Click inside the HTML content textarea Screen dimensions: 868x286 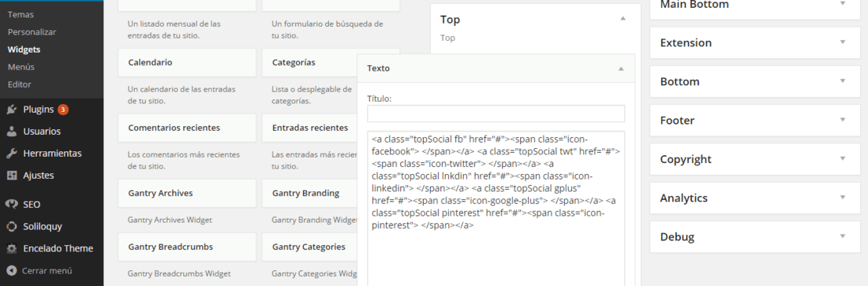[x=496, y=209]
